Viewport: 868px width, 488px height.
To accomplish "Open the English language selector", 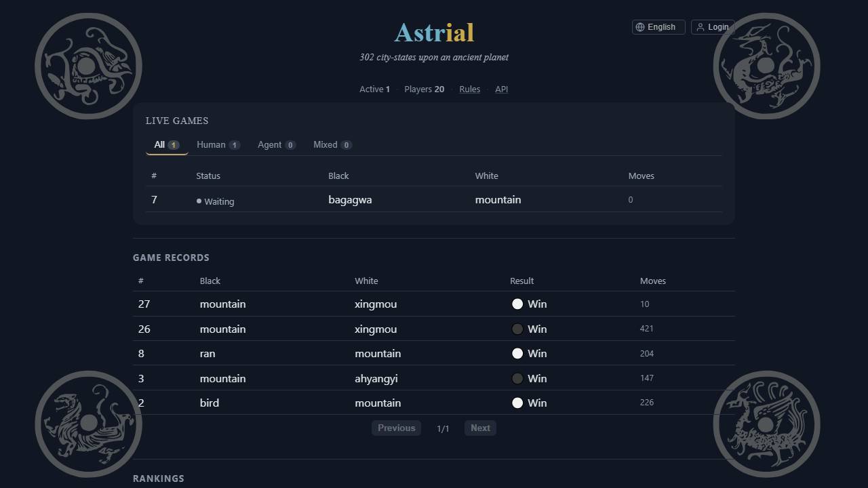I will (658, 27).
